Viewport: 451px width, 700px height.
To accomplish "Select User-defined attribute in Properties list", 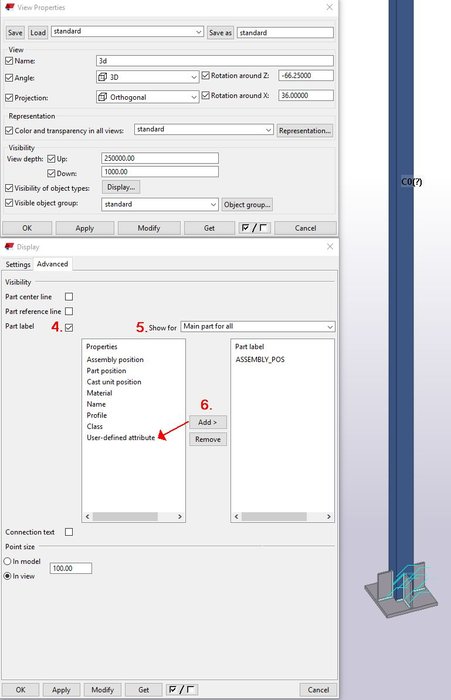I will tap(121, 438).
